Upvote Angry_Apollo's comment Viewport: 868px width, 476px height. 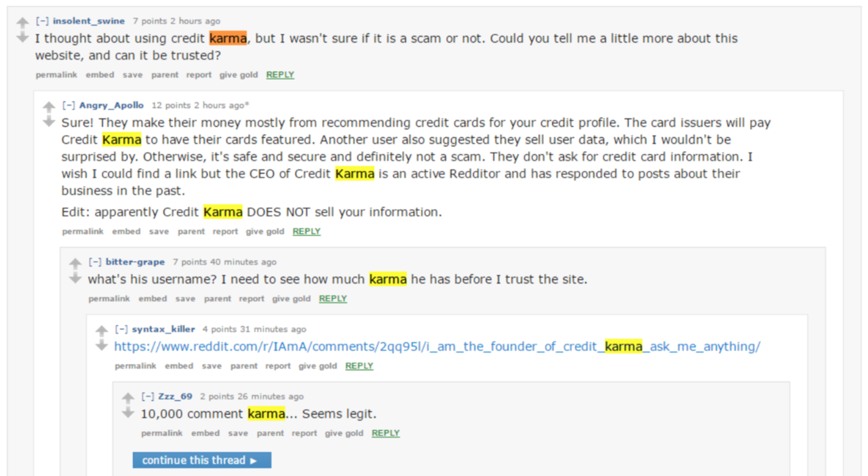click(x=49, y=106)
